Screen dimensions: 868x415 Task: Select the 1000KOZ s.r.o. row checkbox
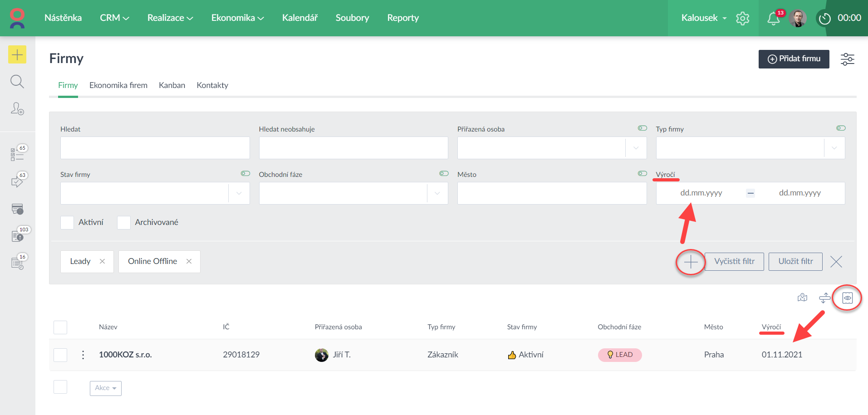60,355
